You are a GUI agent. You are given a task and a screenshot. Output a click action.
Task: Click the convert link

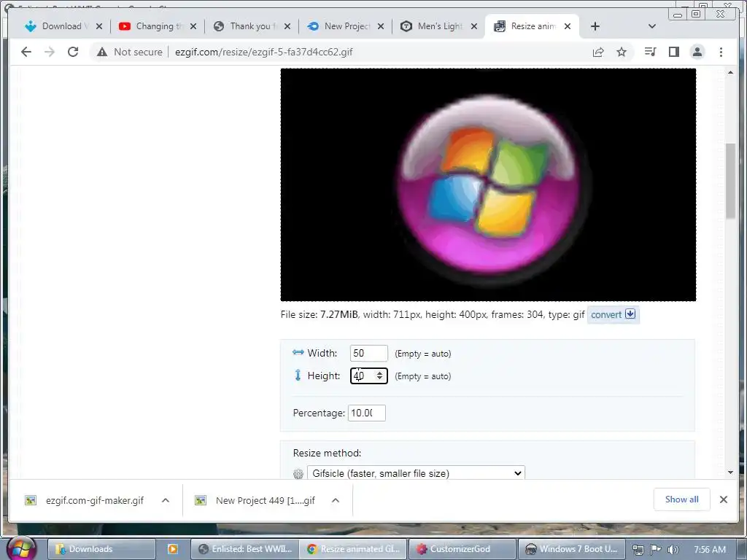tap(606, 314)
